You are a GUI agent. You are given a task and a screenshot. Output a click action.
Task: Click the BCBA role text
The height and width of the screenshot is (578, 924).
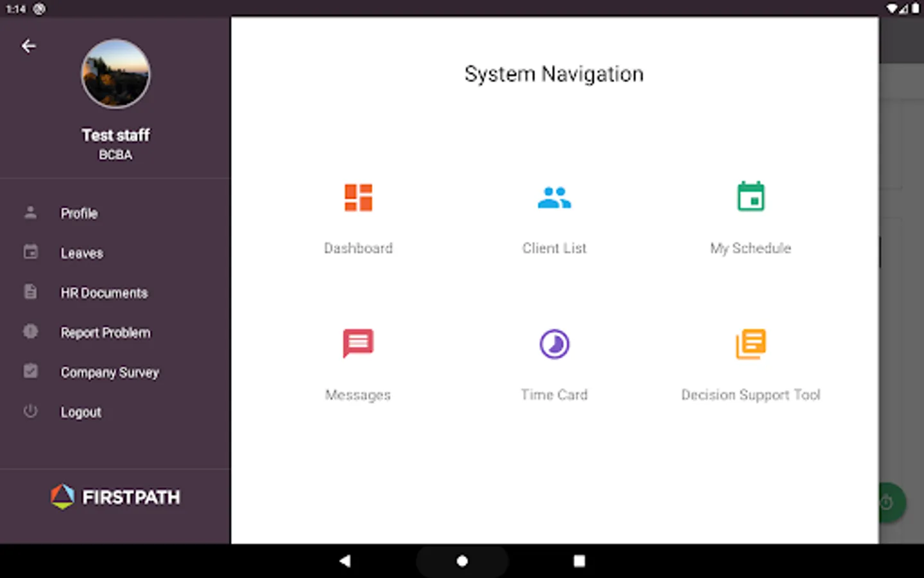click(116, 155)
